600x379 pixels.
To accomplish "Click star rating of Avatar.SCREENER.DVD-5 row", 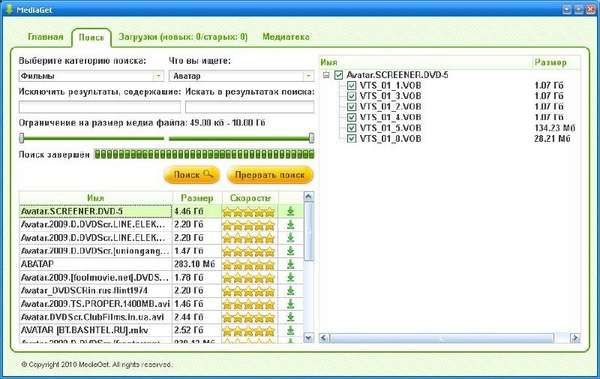I will (x=249, y=212).
